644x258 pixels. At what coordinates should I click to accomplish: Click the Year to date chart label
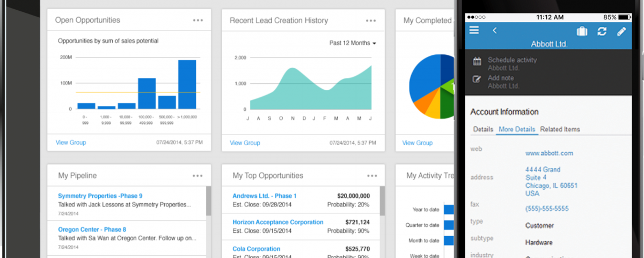click(x=426, y=210)
